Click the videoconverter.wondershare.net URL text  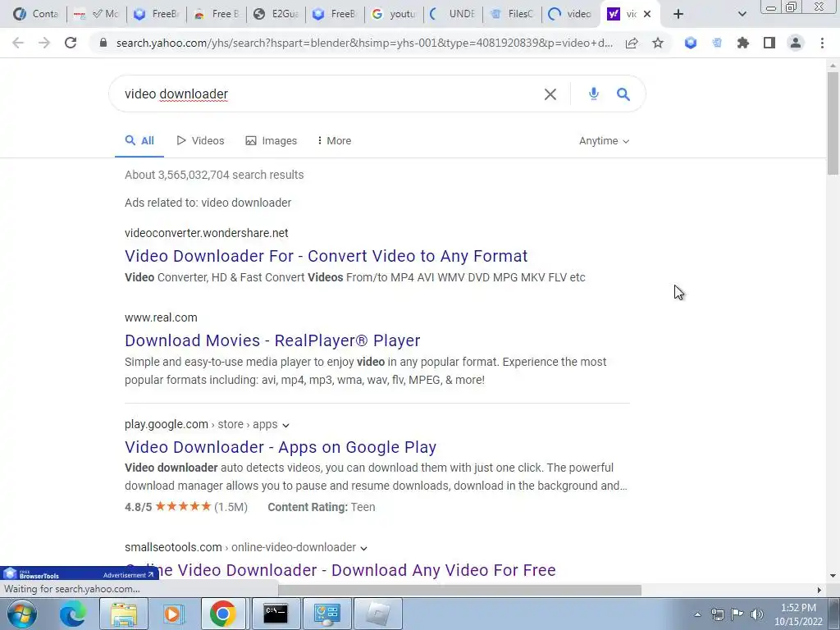coord(206,233)
